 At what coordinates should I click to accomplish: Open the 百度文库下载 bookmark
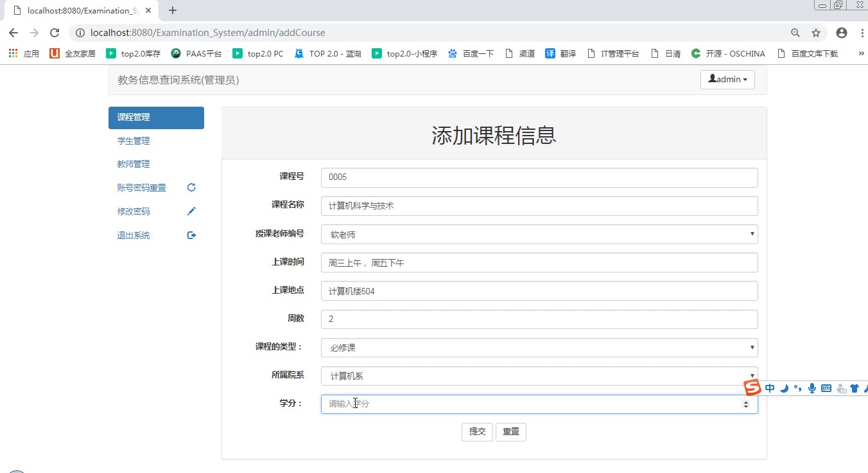click(807, 53)
